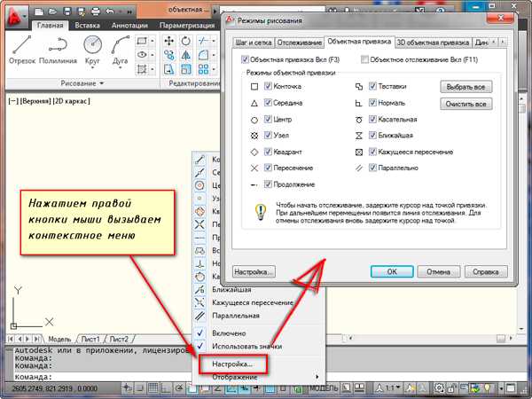Toggle the Середина snap checkbox
The image size is (532, 399).
(268, 103)
